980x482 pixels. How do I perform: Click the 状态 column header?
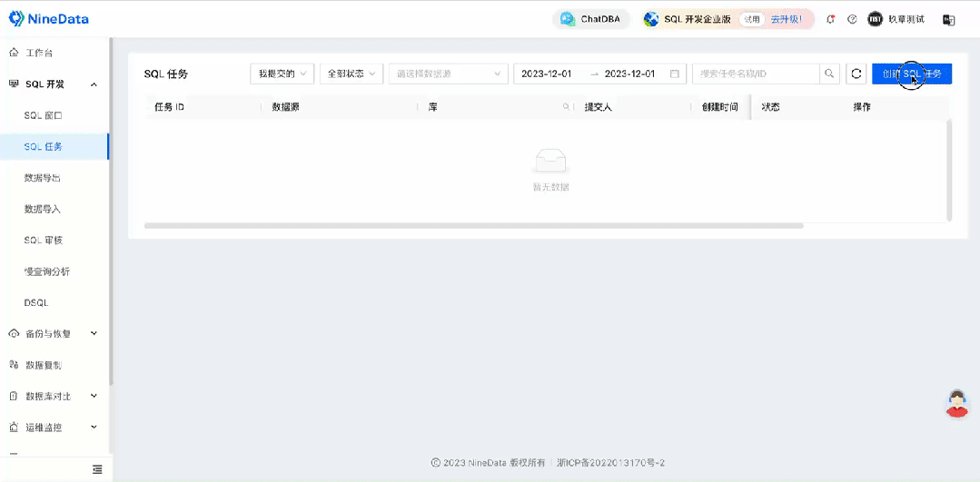[770, 107]
